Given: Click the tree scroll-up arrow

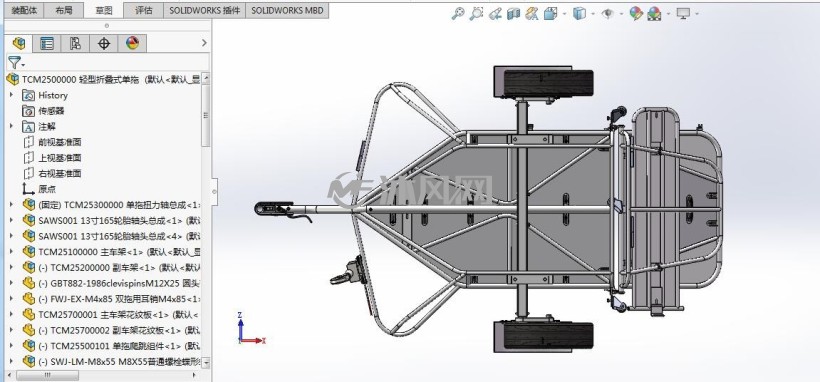Looking at the screenshot, I should (206, 79).
